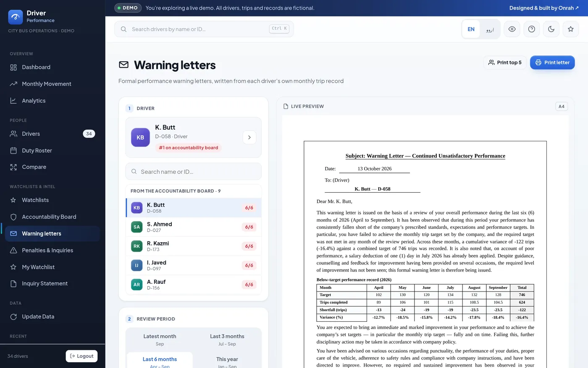Screen dimensions: 588x368
Task: Log out using the Logout button
Action: click(x=82, y=356)
